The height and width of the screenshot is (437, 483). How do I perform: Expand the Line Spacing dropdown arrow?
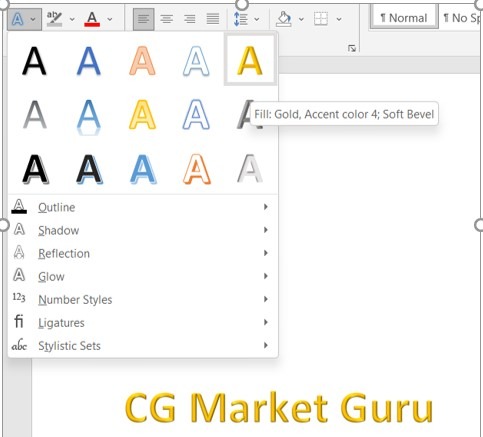(257, 19)
